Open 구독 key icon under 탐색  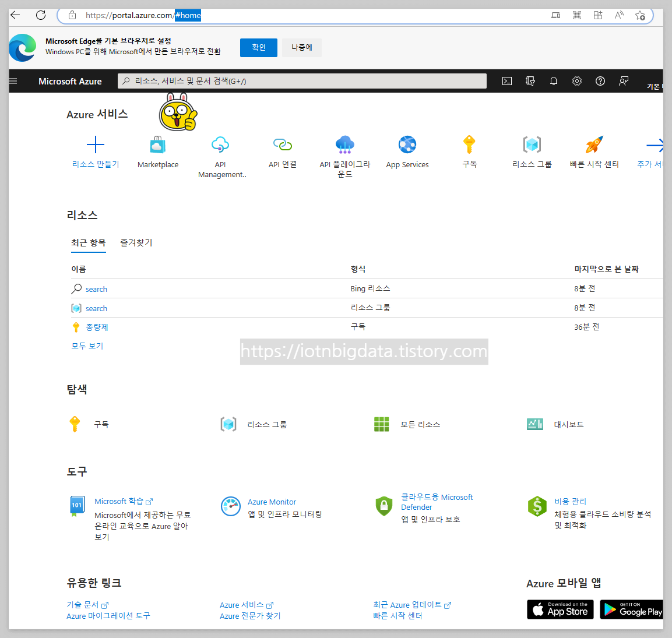pyautogui.click(x=75, y=424)
